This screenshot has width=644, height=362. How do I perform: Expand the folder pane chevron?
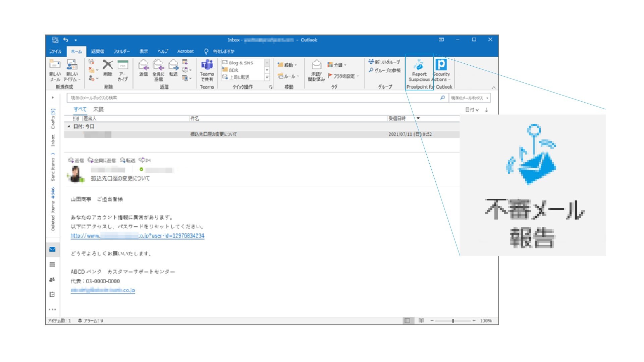pos(53,98)
